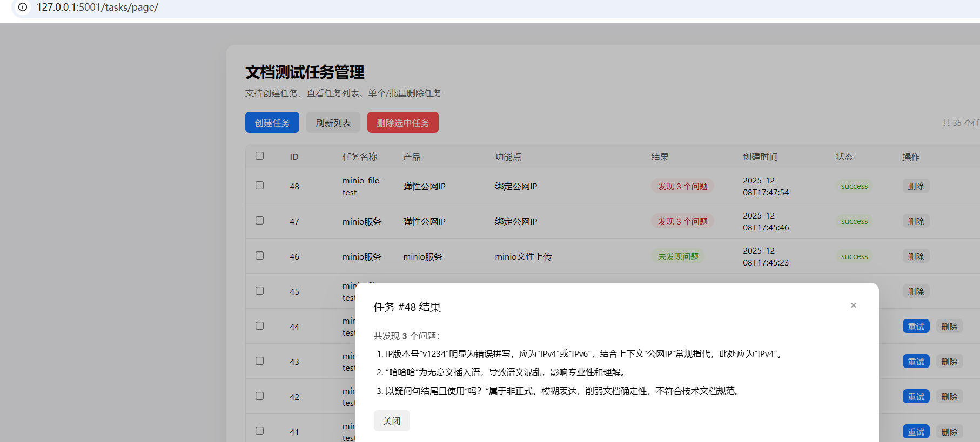Delete task 44 using its 删除 button

pyautogui.click(x=949, y=327)
